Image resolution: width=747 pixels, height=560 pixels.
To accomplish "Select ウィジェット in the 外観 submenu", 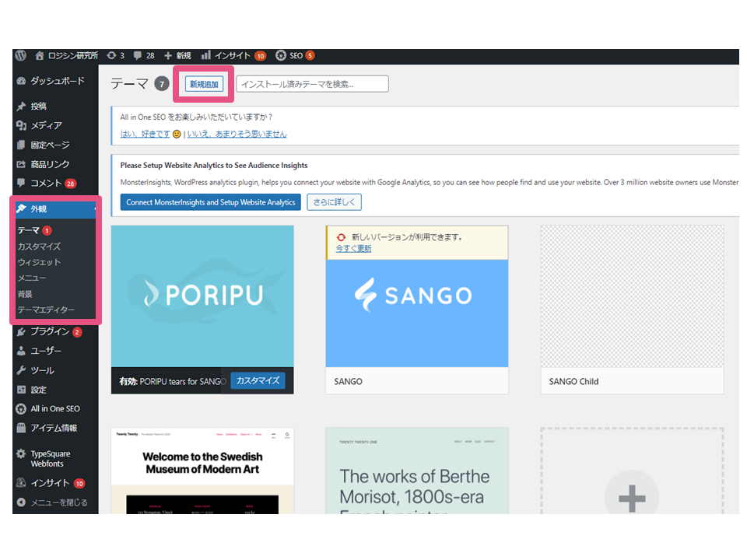I will point(39,262).
